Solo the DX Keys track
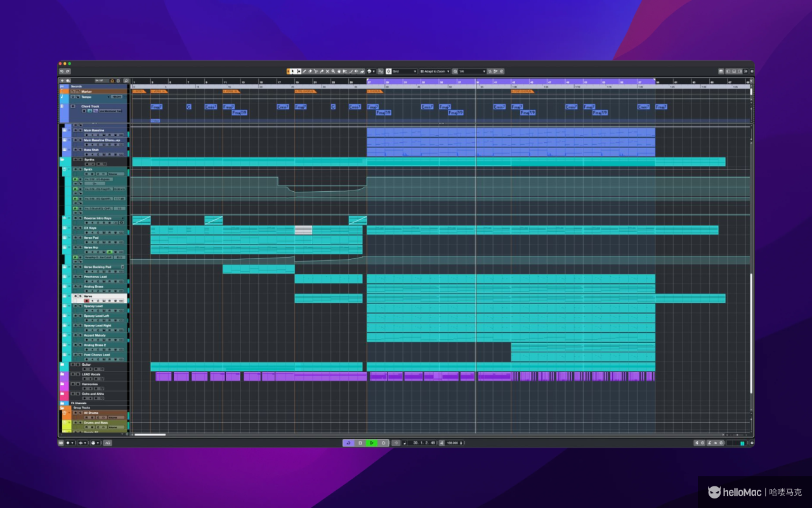 click(80, 228)
